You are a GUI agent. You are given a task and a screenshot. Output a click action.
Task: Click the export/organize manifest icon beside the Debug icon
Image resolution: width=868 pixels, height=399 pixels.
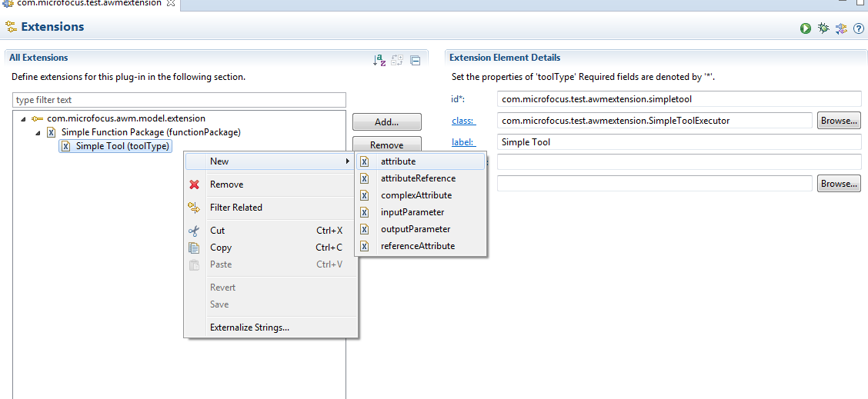click(x=841, y=28)
